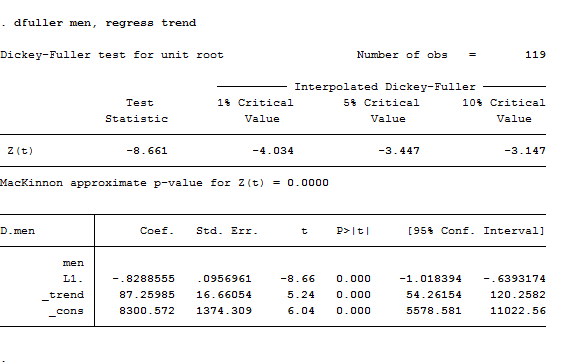584x364 pixels.
Task: Click the dfuller men command line
Action: pyautogui.click(x=98, y=23)
